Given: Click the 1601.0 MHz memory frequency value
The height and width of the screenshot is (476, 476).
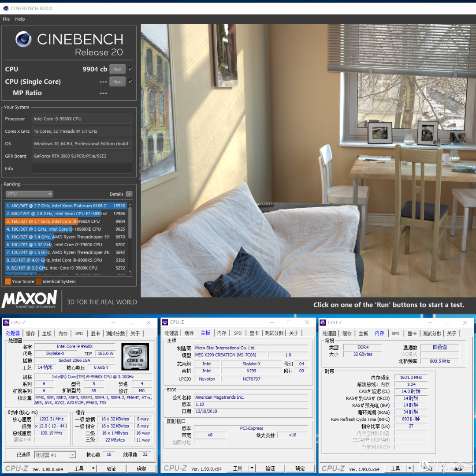Looking at the screenshot, I should point(411,377).
